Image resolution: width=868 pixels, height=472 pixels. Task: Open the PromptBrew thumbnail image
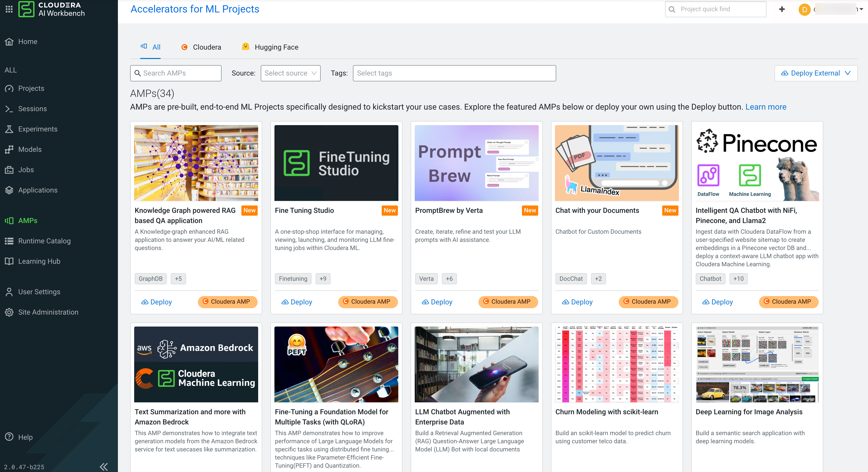pyautogui.click(x=476, y=163)
